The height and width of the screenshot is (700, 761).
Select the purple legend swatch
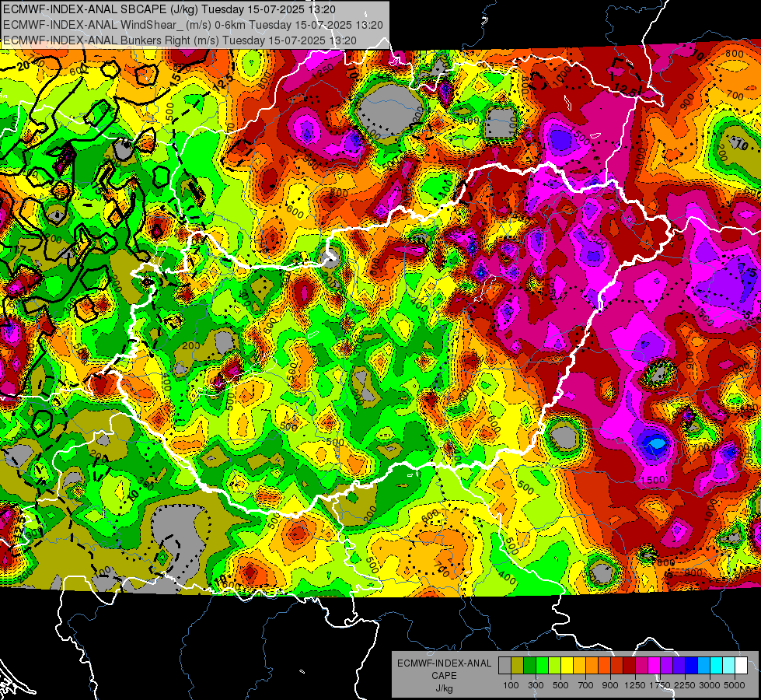click(666, 665)
